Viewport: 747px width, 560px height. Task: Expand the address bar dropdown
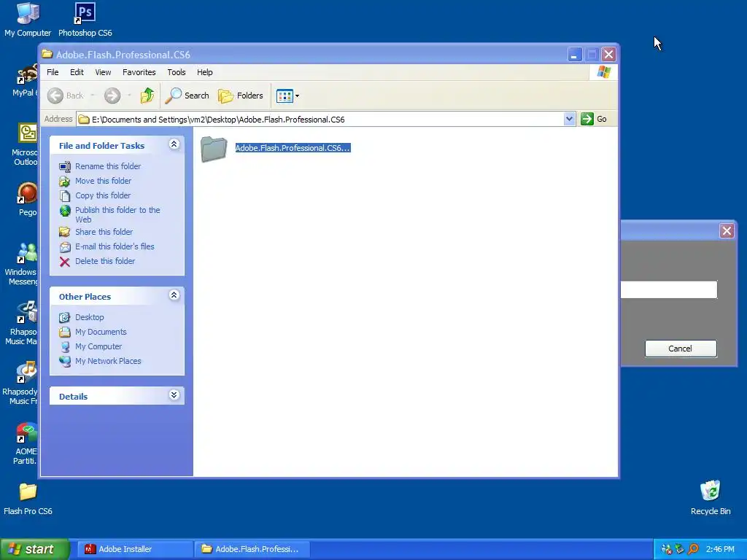(569, 119)
